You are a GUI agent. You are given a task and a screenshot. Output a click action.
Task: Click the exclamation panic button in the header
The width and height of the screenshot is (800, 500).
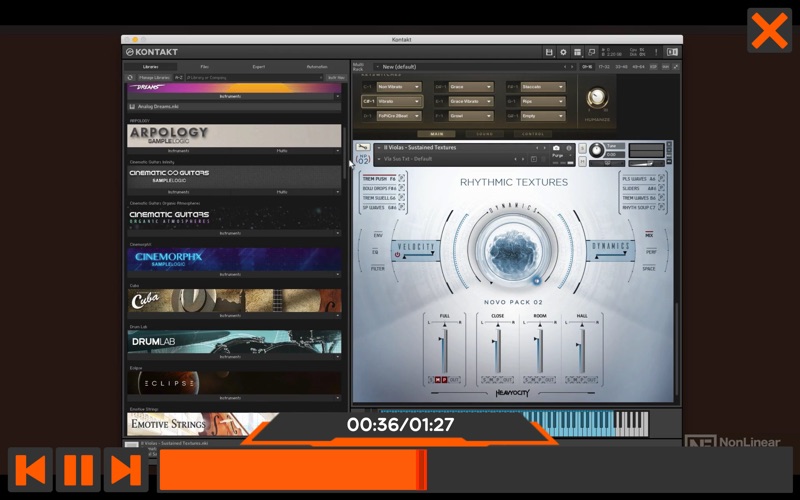tap(656, 52)
